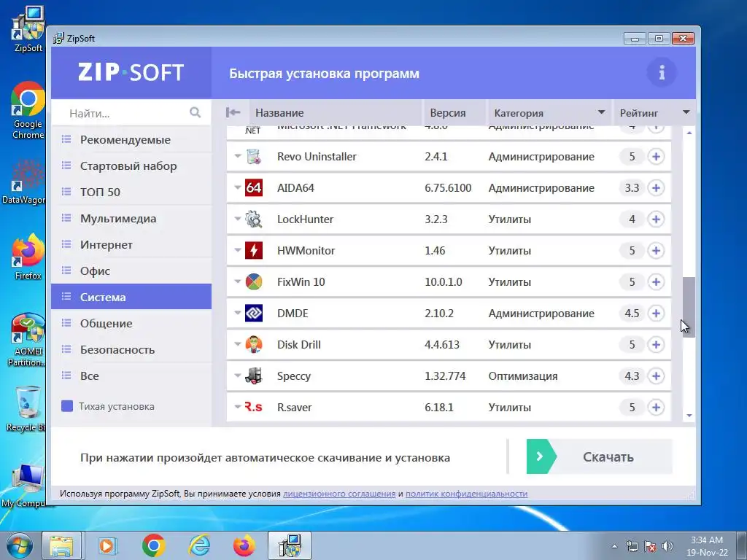
Task: Click the FixWin 10 icon
Action: click(253, 282)
